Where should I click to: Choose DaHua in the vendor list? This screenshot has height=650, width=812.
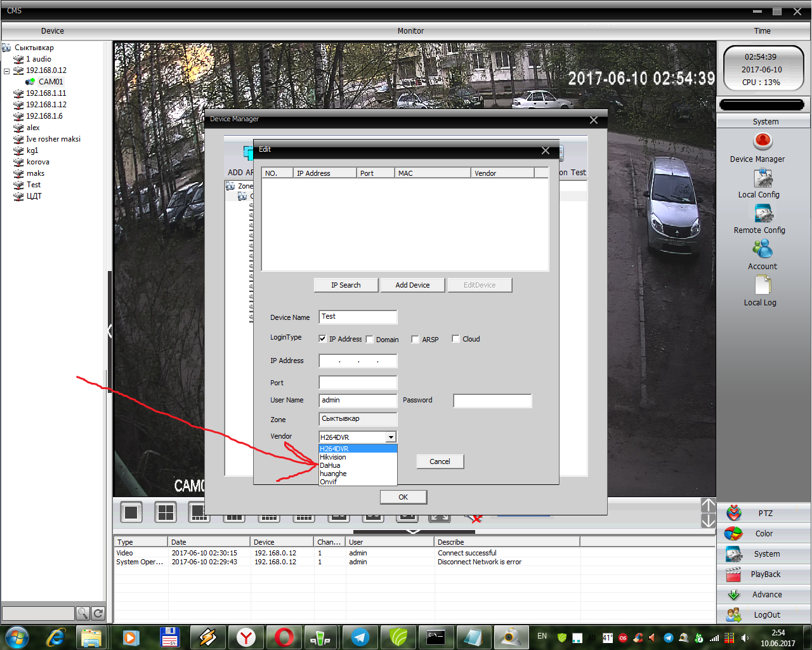coord(358,465)
